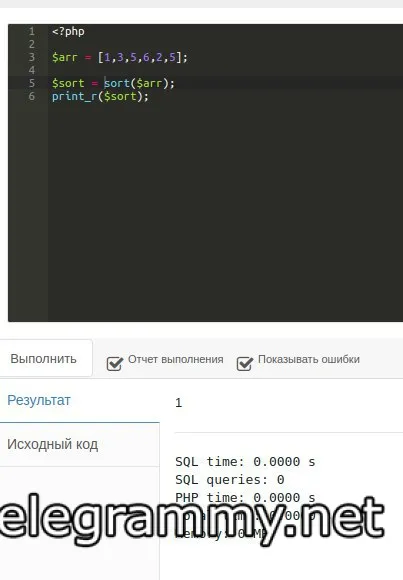Click inside the array literal [1,3,5,6,2,5]

coord(140,57)
